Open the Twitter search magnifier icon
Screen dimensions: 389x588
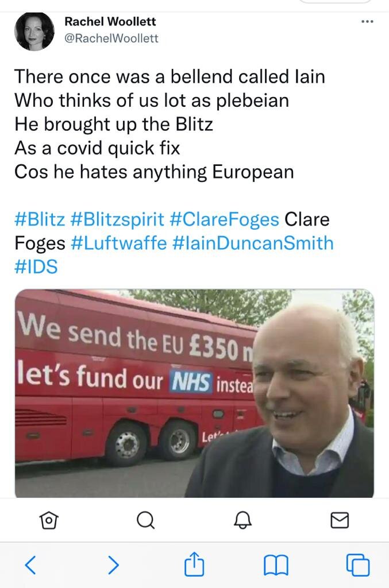(x=145, y=520)
